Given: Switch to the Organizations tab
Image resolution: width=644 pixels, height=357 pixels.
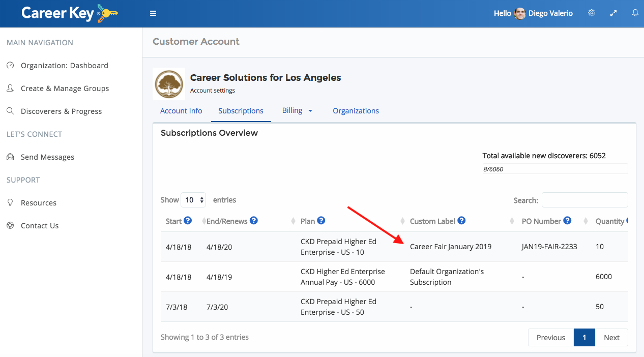Looking at the screenshot, I should [x=356, y=111].
